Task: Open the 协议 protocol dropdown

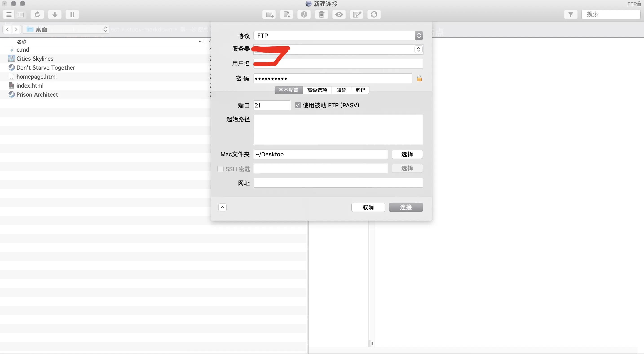Action: 419,35
